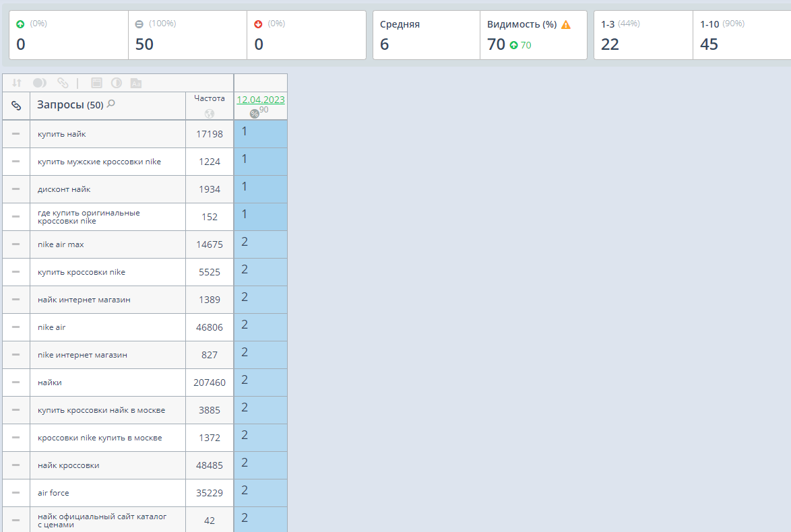Select query 'купить мужские кроссовки nike'
Screen dimensions: 791x532
tap(99, 162)
